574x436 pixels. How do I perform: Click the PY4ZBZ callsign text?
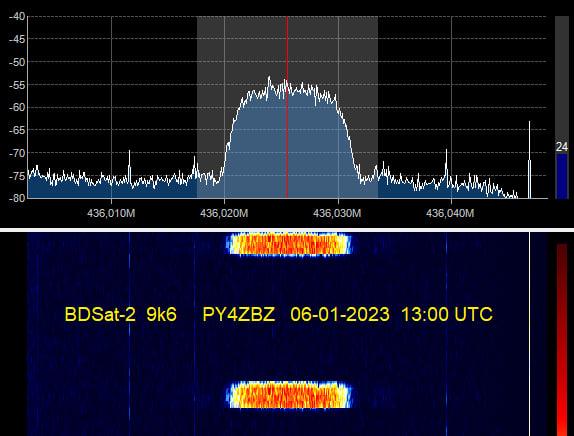pos(239,314)
